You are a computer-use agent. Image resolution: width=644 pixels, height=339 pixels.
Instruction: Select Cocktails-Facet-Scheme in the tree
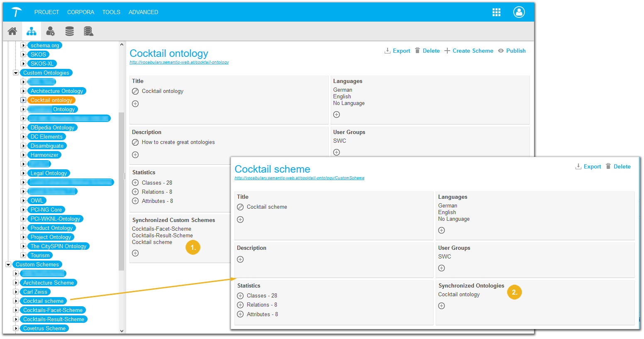53,310
